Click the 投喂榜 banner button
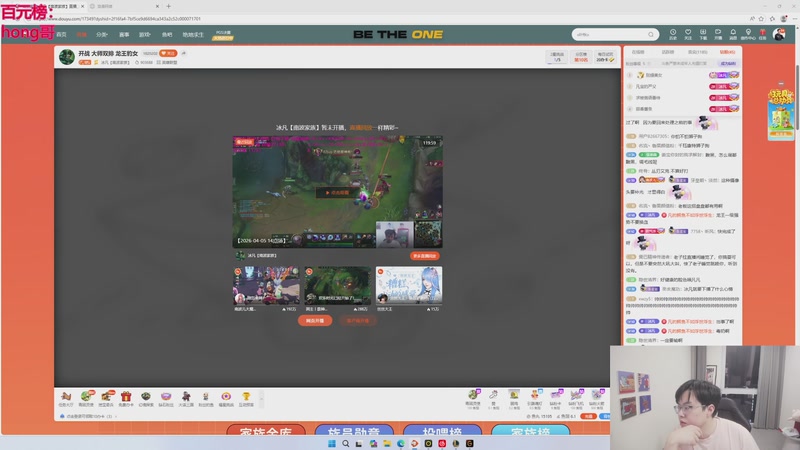Image resolution: width=800 pixels, height=450 pixels. click(442, 430)
